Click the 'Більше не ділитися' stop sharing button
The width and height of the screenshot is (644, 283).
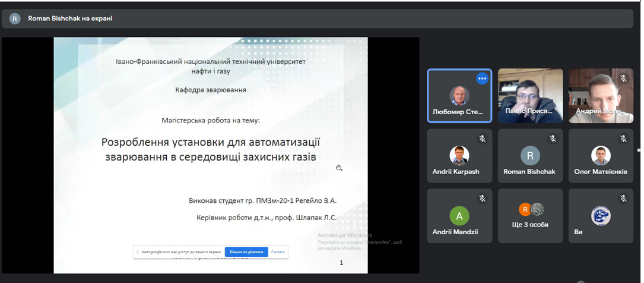pos(246,251)
